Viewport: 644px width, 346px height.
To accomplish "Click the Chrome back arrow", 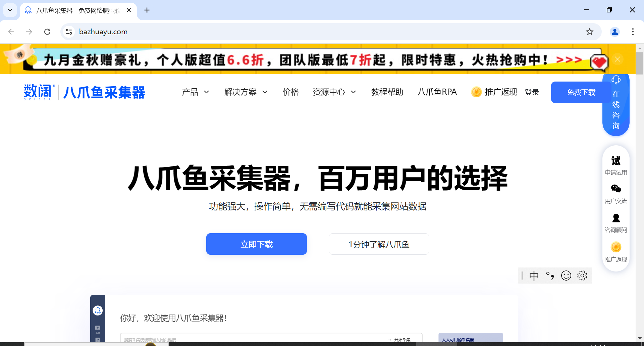I will point(11,32).
